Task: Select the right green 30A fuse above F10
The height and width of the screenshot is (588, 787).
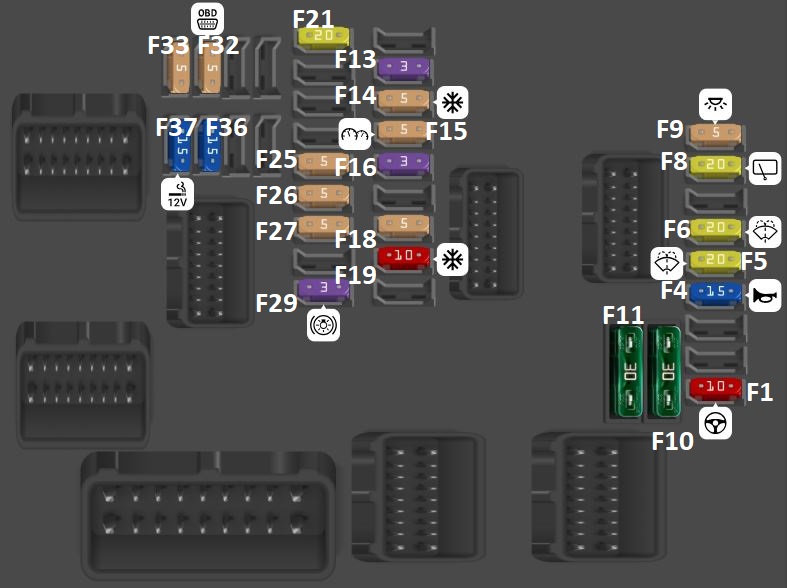Action: point(664,372)
